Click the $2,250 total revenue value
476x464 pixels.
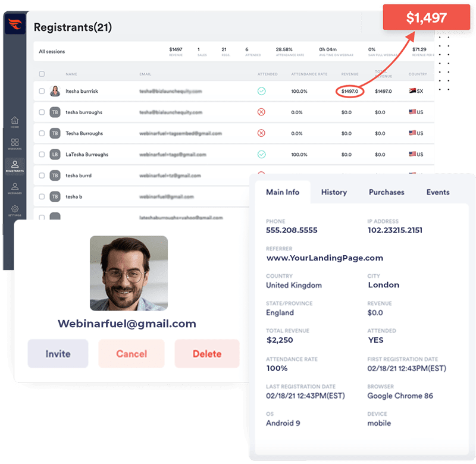click(x=279, y=340)
